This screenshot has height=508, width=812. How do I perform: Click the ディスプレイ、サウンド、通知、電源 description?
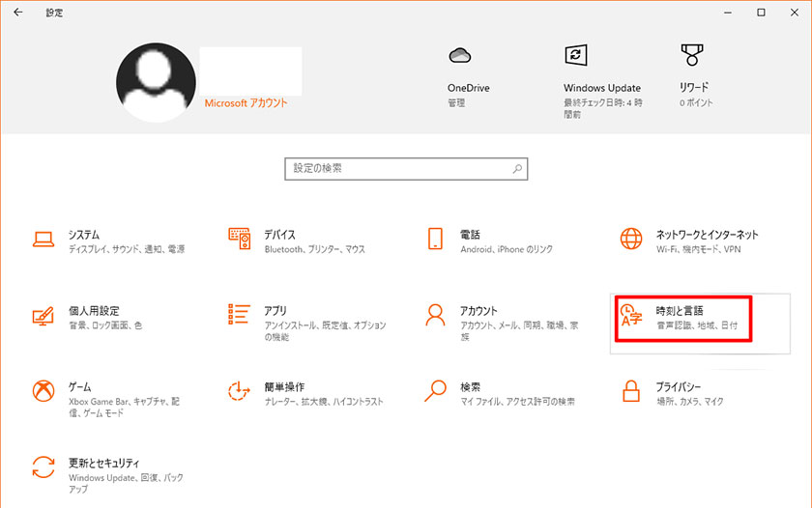[127, 249]
